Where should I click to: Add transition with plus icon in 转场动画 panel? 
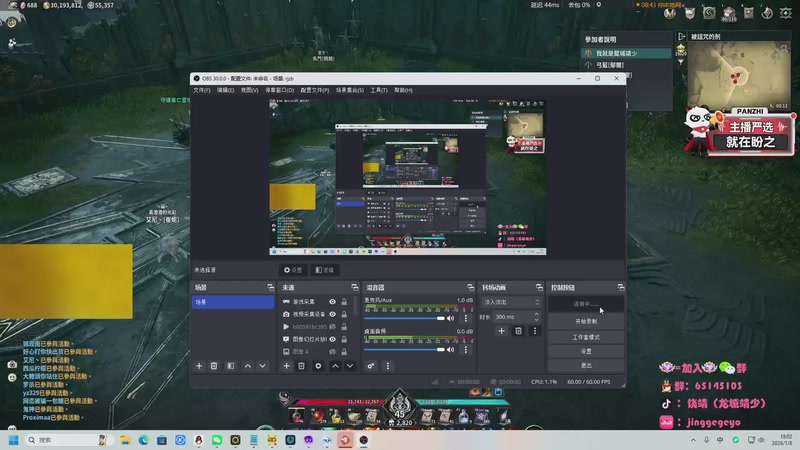click(501, 331)
